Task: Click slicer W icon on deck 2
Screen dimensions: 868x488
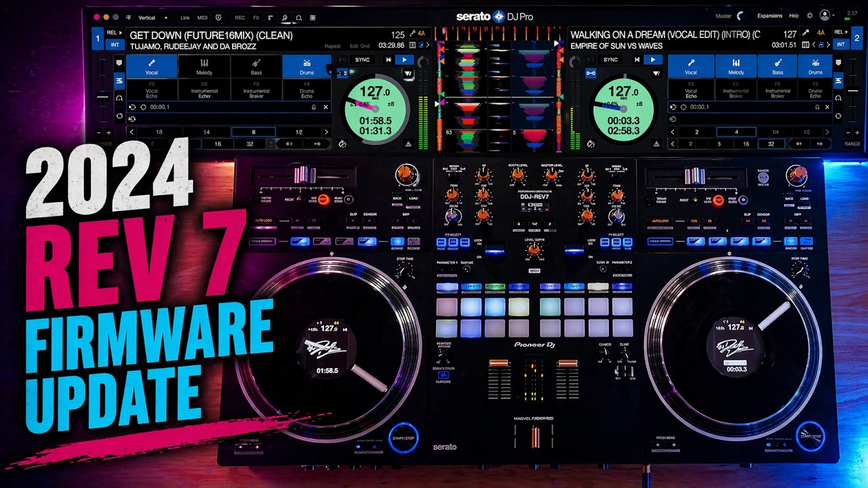Action: click(x=656, y=73)
